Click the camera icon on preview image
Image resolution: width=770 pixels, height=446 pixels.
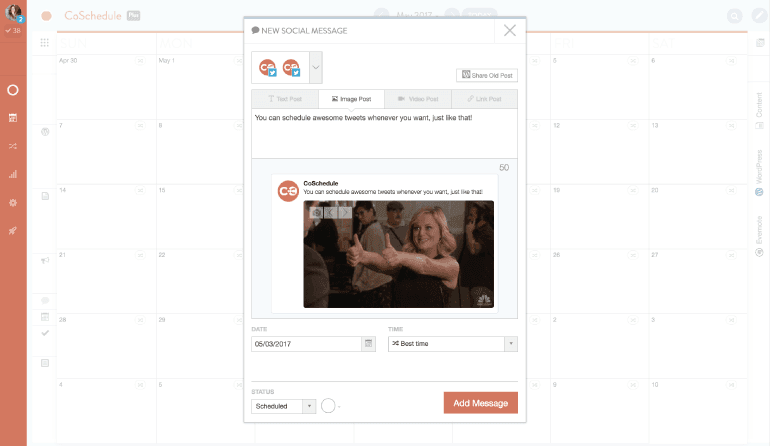click(x=317, y=213)
